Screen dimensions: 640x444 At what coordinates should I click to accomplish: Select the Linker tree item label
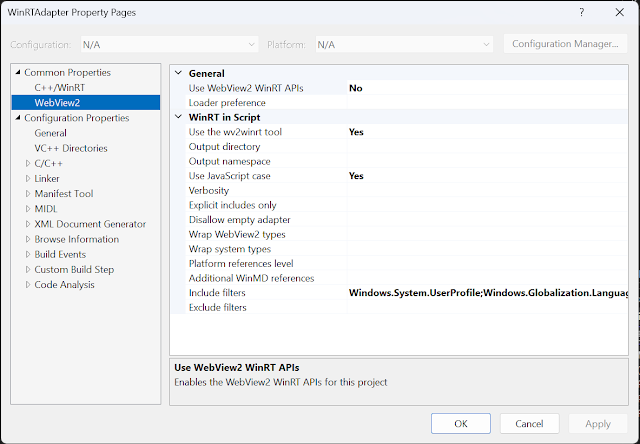click(x=47, y=178)
